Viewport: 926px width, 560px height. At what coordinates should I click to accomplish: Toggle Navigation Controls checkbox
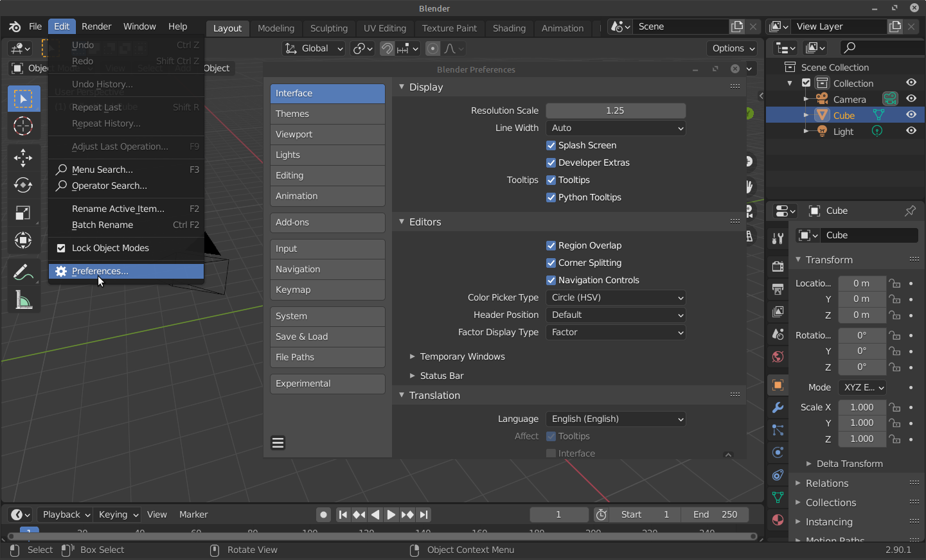pos(551,280)
